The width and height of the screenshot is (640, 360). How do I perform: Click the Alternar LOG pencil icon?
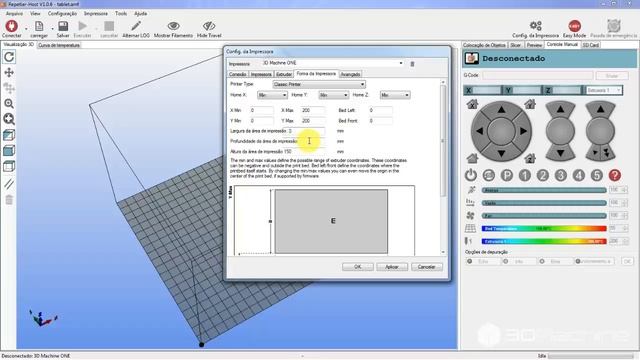136,26
